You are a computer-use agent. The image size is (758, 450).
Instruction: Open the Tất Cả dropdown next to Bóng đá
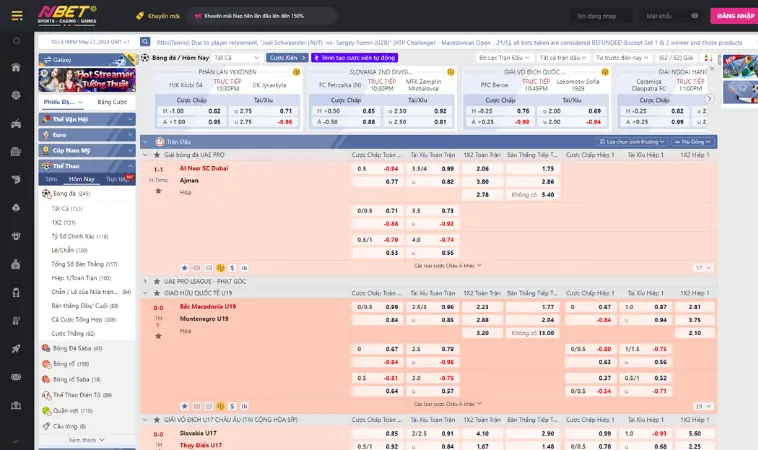[236, 58]
